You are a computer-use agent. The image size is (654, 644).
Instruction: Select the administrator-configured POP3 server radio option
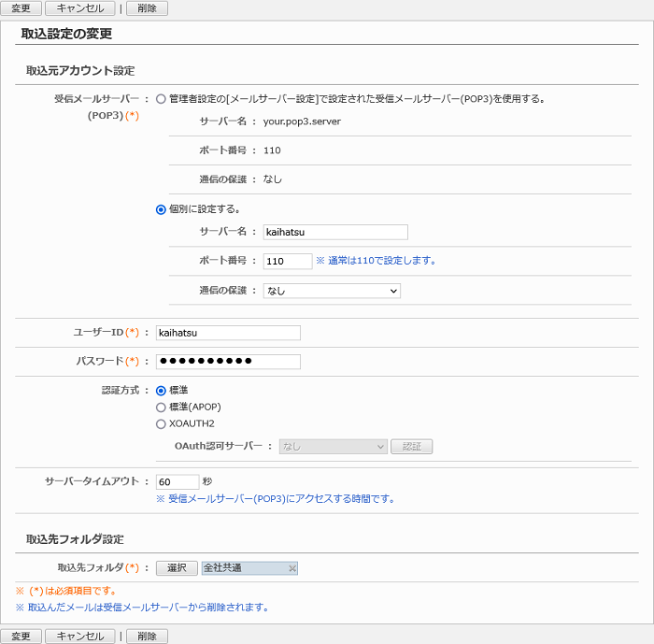coord(162,98)
